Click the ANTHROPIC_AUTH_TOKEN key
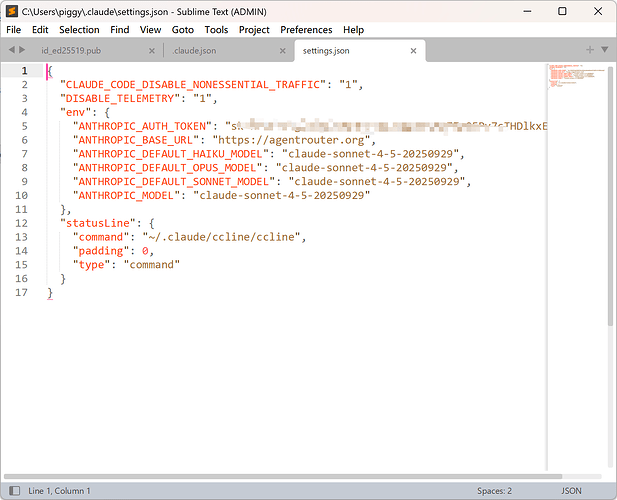This screenshot has height=500, width=617. click(142, 126)
